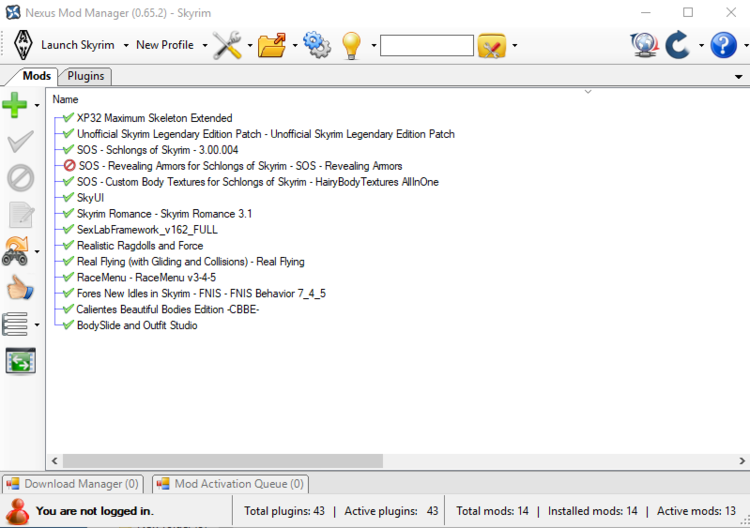Click the scroll left arrow

point(55,461)
